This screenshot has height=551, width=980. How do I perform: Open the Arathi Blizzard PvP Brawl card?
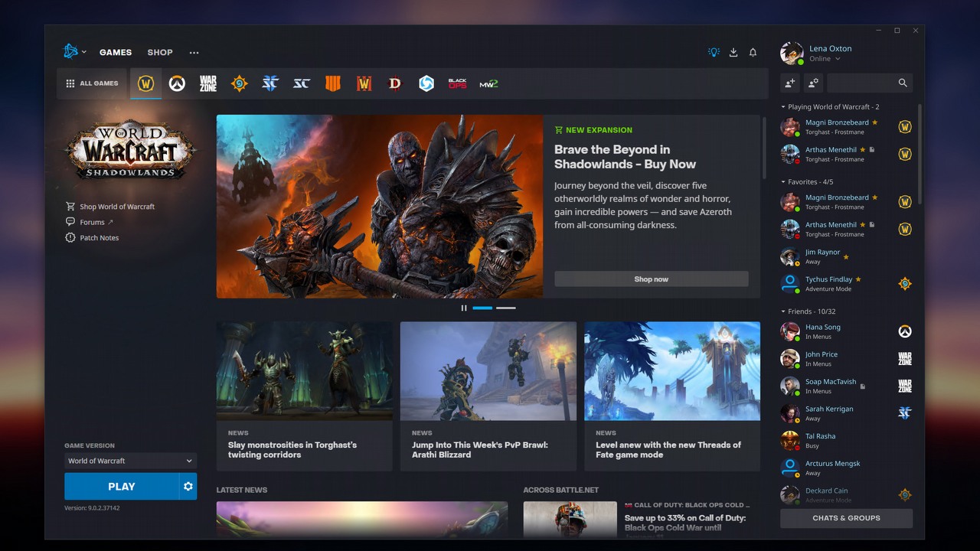pos(488,396)
